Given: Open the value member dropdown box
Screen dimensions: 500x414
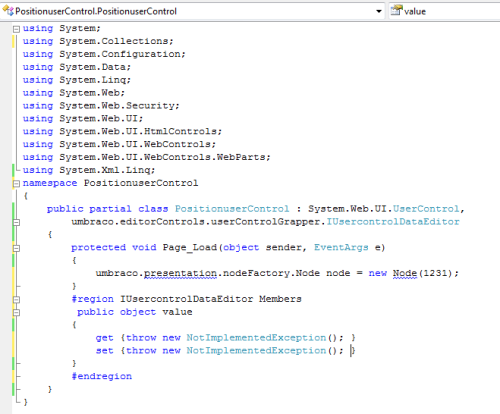Looking at the screenshot, I should [x=445, y=11].
